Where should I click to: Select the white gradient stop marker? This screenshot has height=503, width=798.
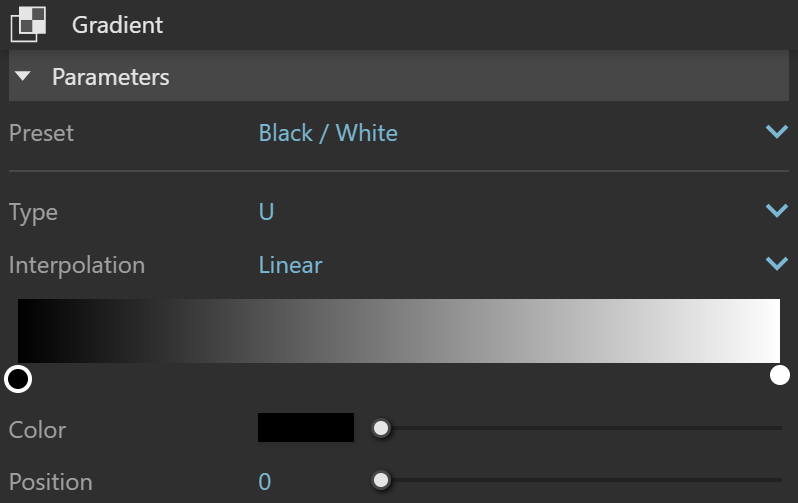pyautogui.click(x=780, y=375)
